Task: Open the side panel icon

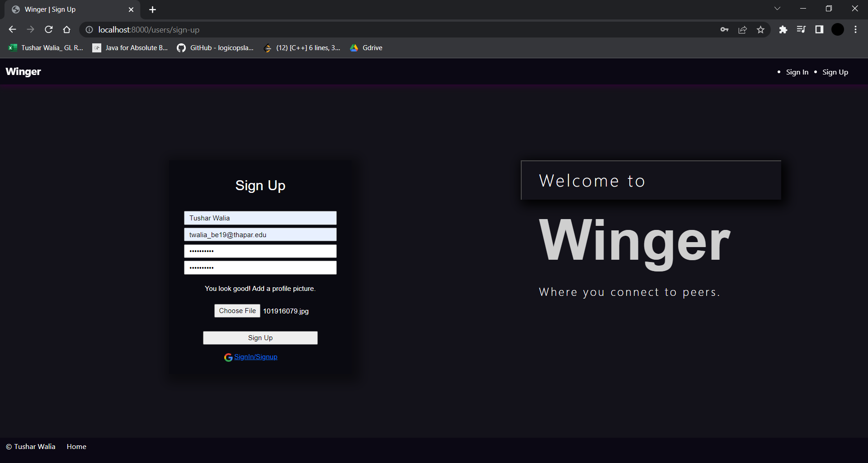Action: (820, 29)
